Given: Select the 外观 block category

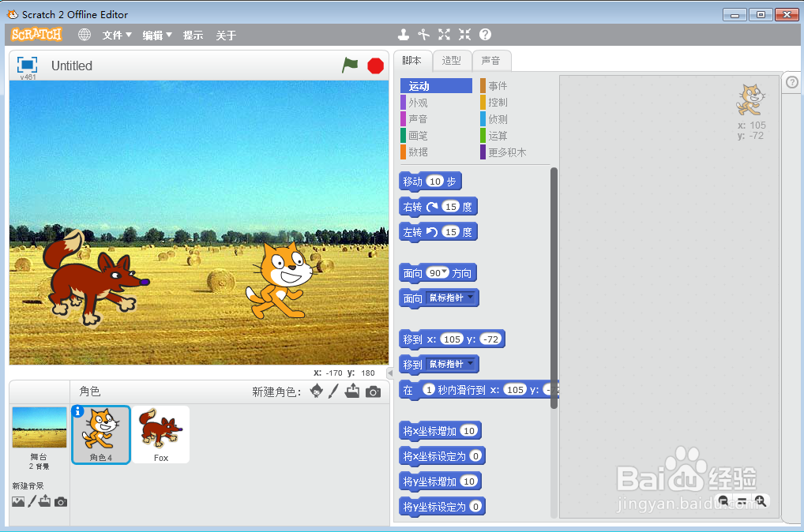Looking at the screenshot, I should tap(436, 103).
